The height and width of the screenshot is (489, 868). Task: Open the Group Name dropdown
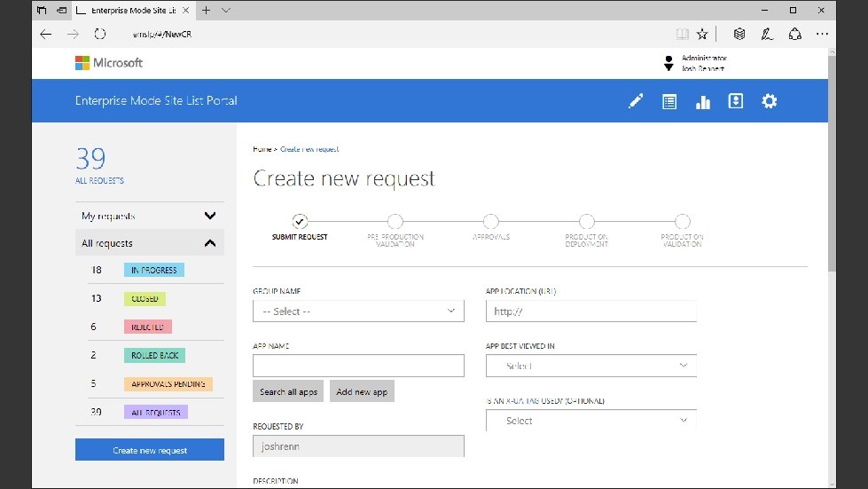[x=358, y=312]
